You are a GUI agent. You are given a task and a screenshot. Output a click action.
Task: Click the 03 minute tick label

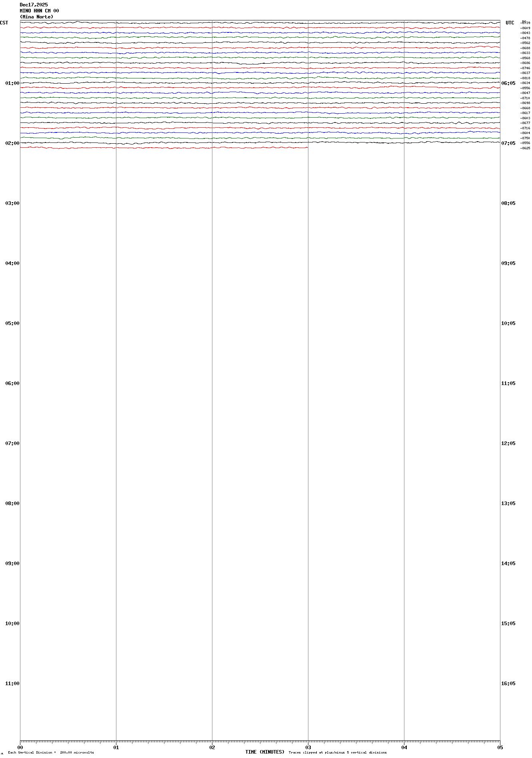coord(308,747)
